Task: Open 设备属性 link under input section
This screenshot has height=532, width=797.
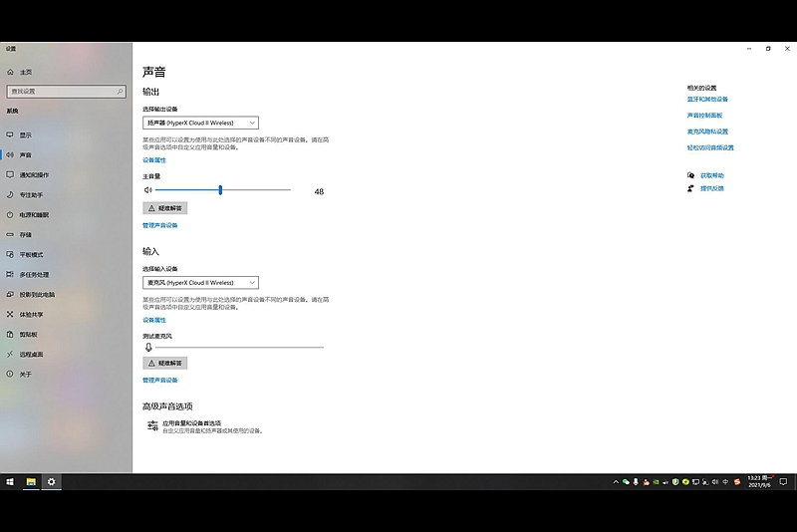Action: (154, 320)
